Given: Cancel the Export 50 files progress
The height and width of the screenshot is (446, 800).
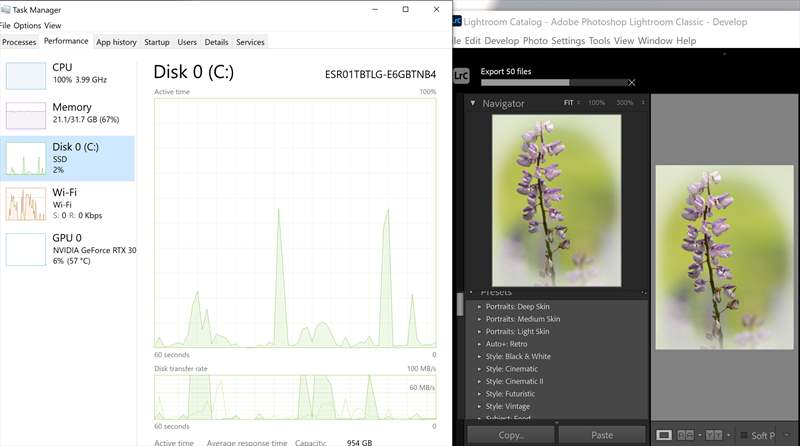Looking at the screenshot, I should (x=632, y=83).
